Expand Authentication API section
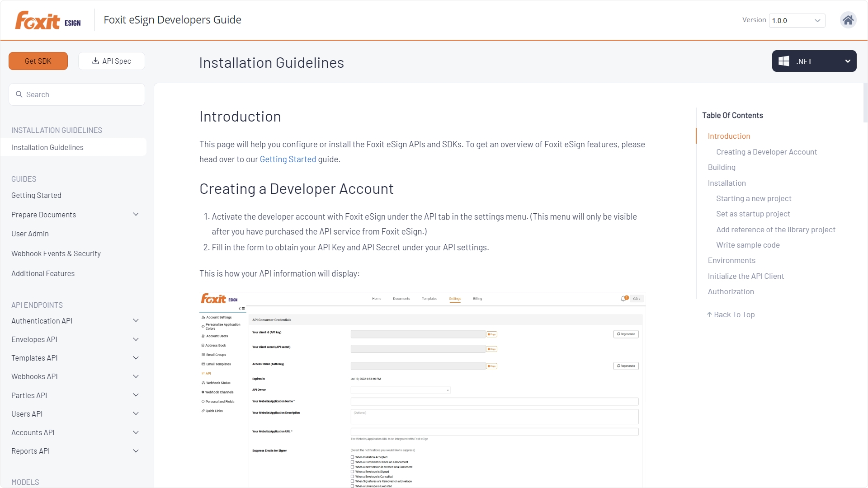Viewport: 868px width, 488px height. (x=136, y=321)
